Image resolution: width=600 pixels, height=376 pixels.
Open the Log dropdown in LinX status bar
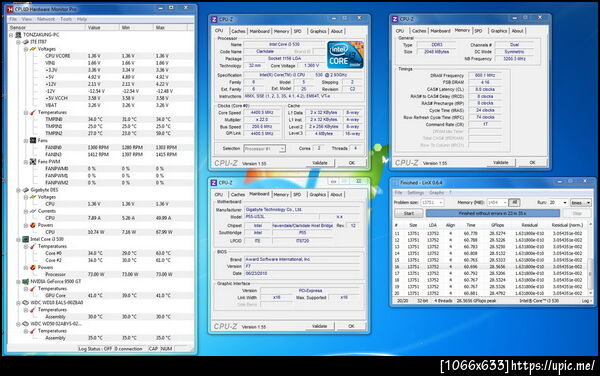[x=586, y=301]
